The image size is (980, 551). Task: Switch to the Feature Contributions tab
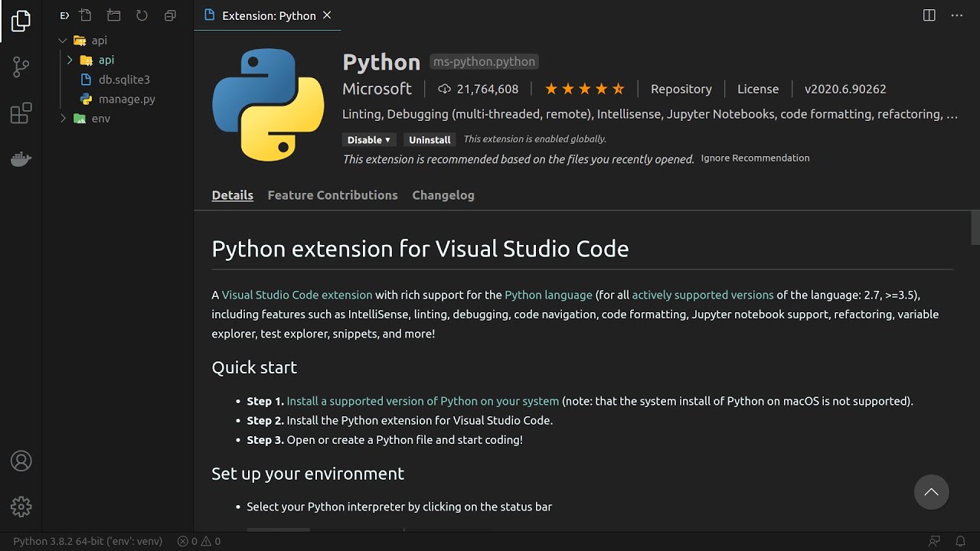332,195
